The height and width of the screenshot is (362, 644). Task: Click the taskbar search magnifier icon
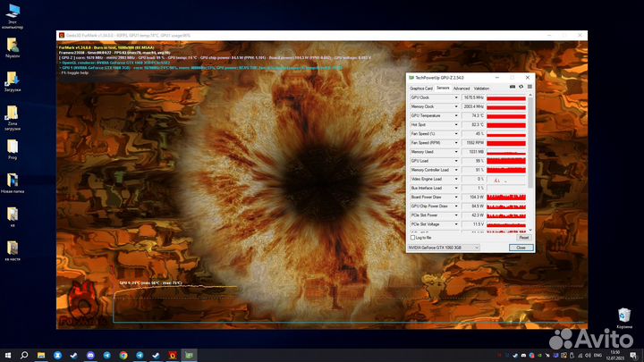click(x=24, y=355)
